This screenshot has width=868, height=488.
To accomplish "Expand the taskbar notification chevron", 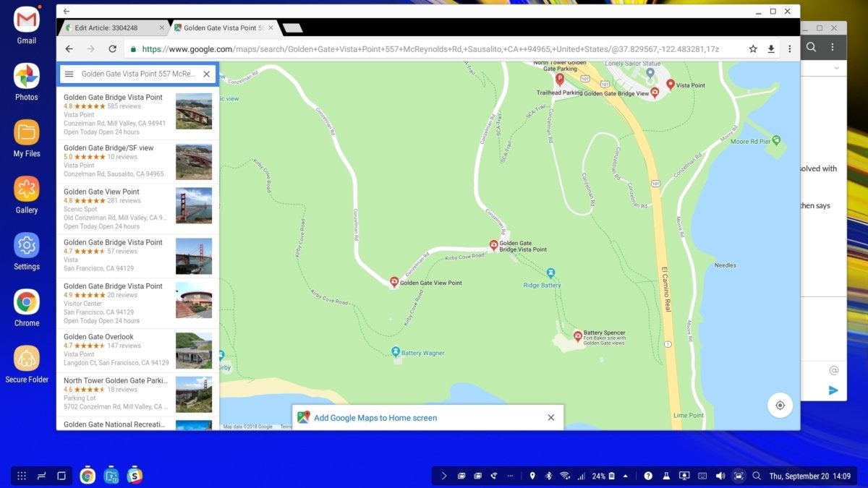I will (x=444, y=476).
